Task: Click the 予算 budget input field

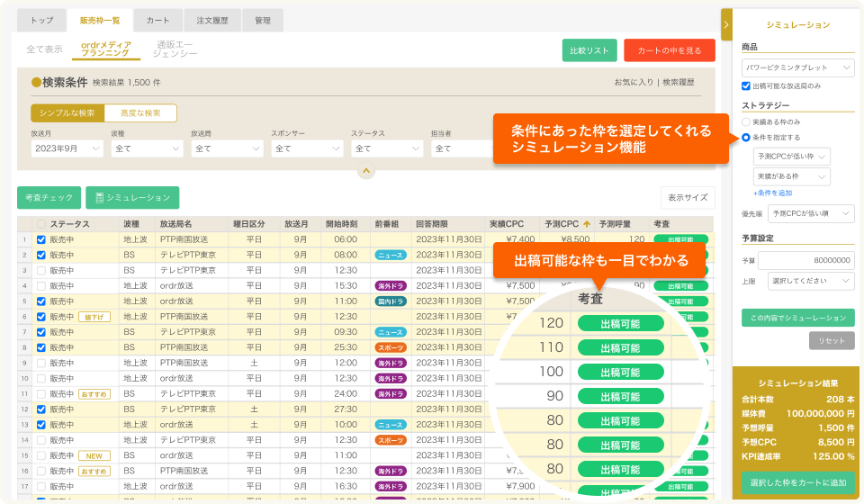Action: click(x=805, y=260)
